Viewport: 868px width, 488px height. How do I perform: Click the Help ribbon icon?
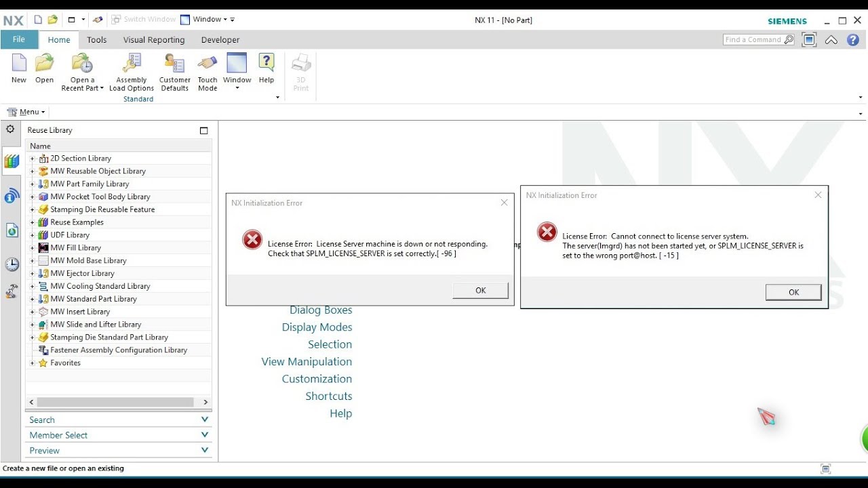pos(267,64)
